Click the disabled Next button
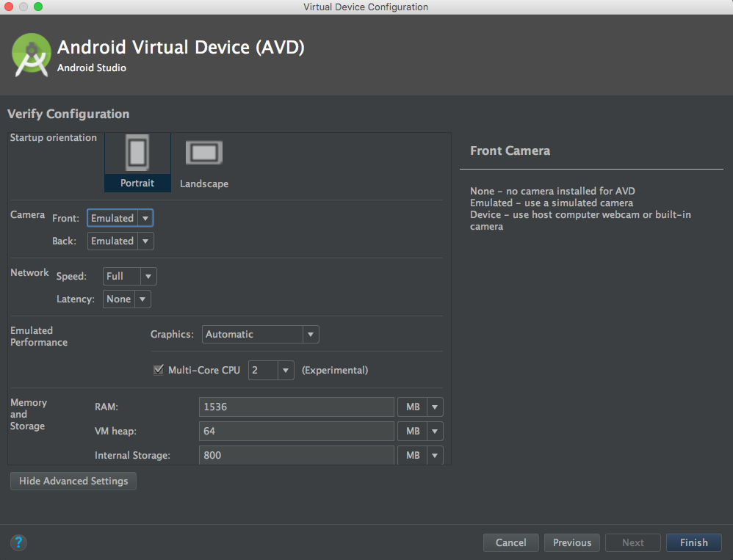This screenshot has height=560, width=733. pyautogui.click(x=633, y=542)
